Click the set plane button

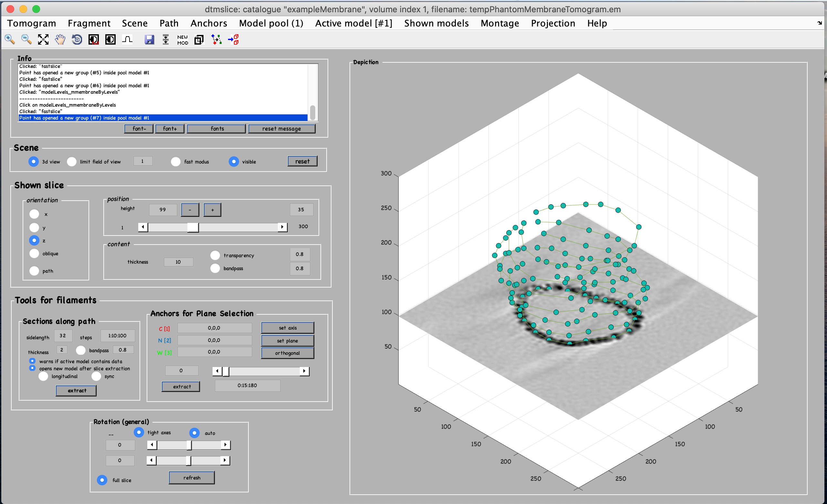[x=288, y=341]
